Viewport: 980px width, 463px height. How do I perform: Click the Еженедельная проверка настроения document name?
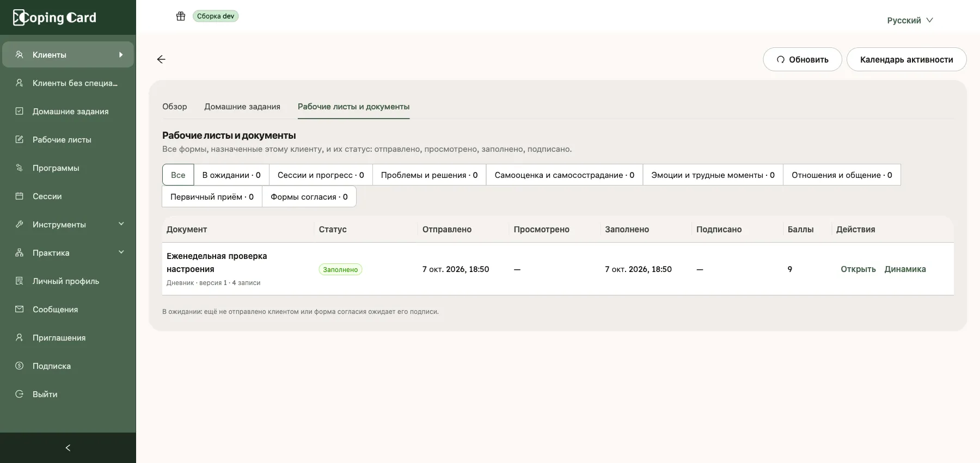tap(217, 262)
